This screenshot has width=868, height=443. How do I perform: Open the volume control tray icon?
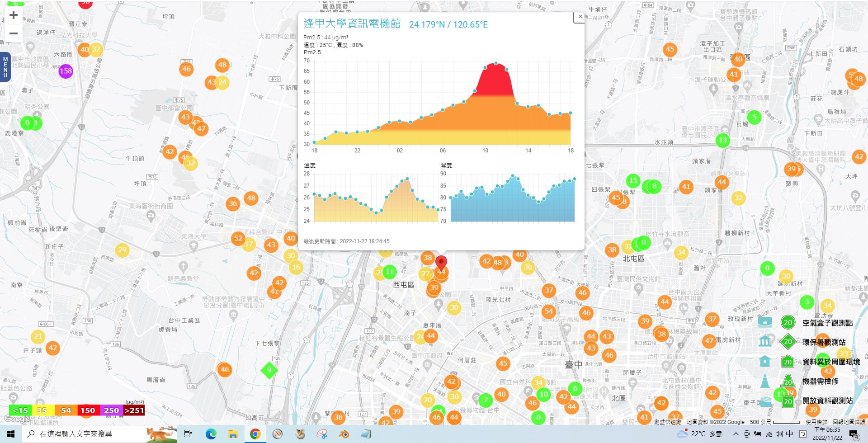point(778,434)
